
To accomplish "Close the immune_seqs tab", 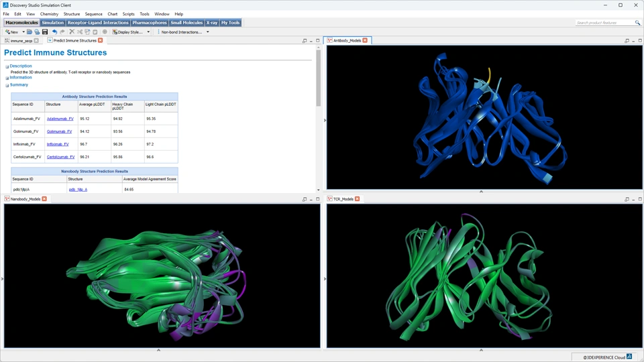I will point(36,41).
